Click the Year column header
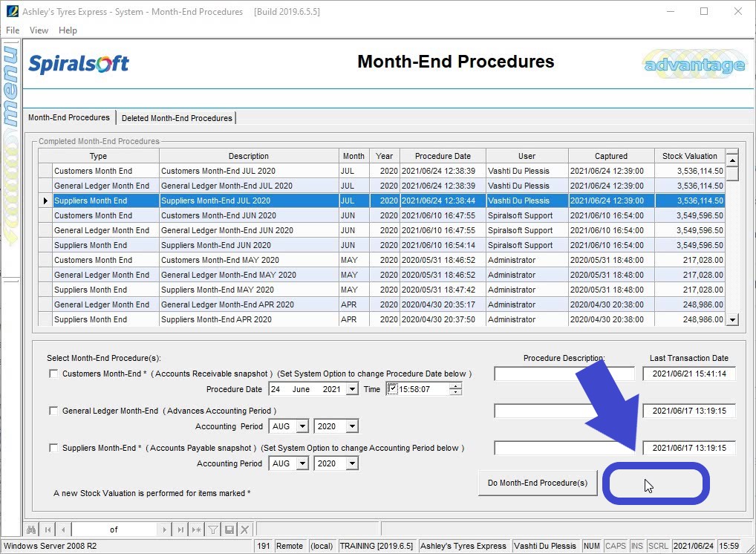Viewport: 756px width, 554px height. pyautogui.click(x=384, y=156)
